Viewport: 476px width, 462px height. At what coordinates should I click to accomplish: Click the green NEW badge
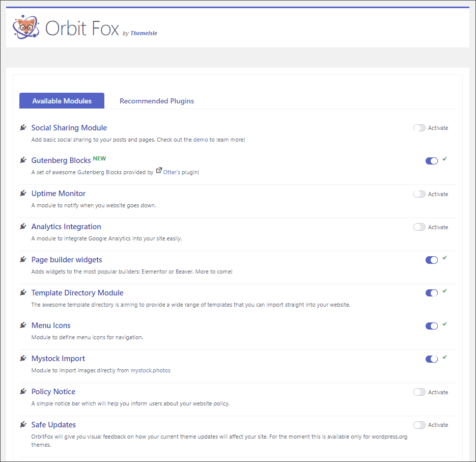(x=99, y=158)
